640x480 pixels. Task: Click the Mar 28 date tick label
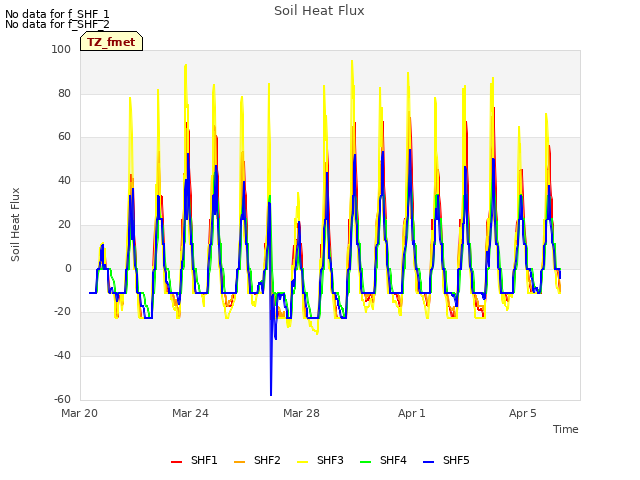[x=301, y=413]
